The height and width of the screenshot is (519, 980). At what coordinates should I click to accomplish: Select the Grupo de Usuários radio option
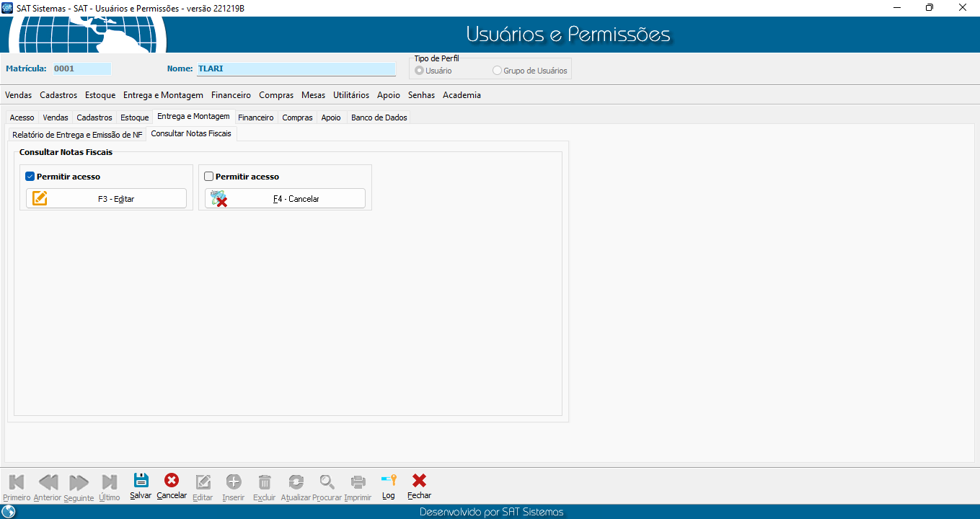coord(497,71)
